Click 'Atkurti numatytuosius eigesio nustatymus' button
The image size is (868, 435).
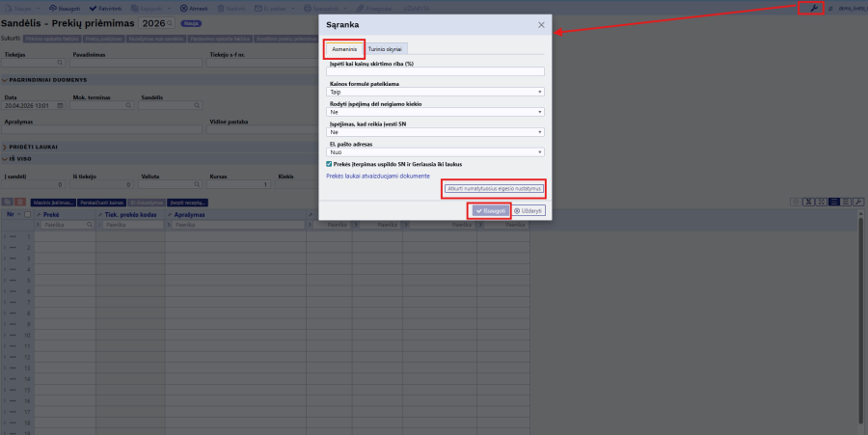pyautogui.click(x=494, y=189)
